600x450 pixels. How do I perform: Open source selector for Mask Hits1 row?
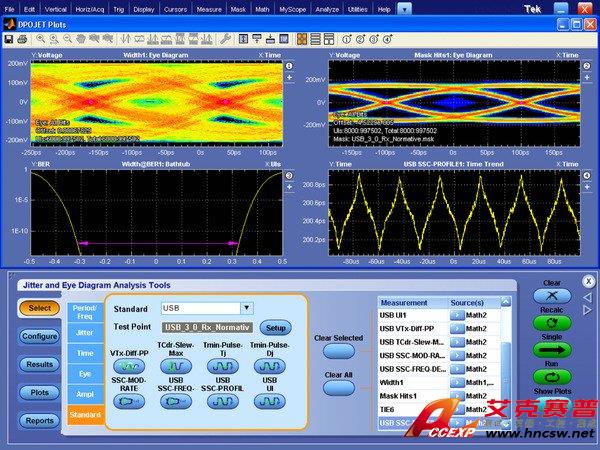pos(456,396)
